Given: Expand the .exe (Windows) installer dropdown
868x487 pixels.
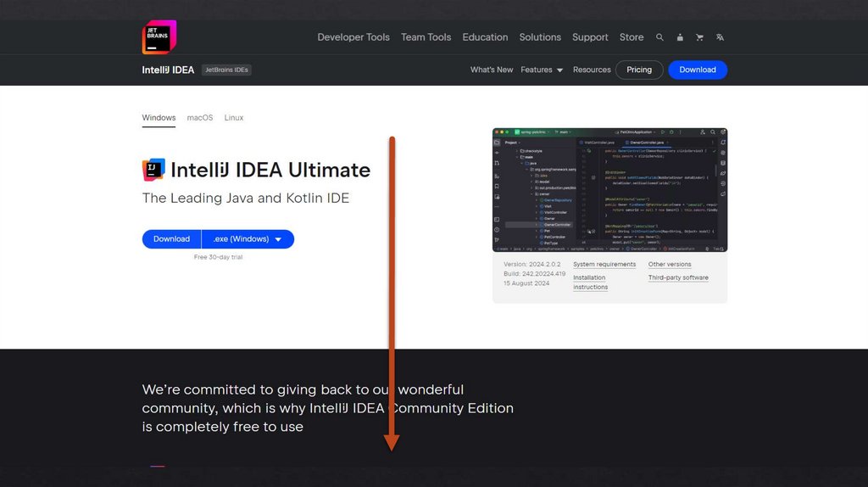Looking at the screenshot, I should tap(248, 238).
